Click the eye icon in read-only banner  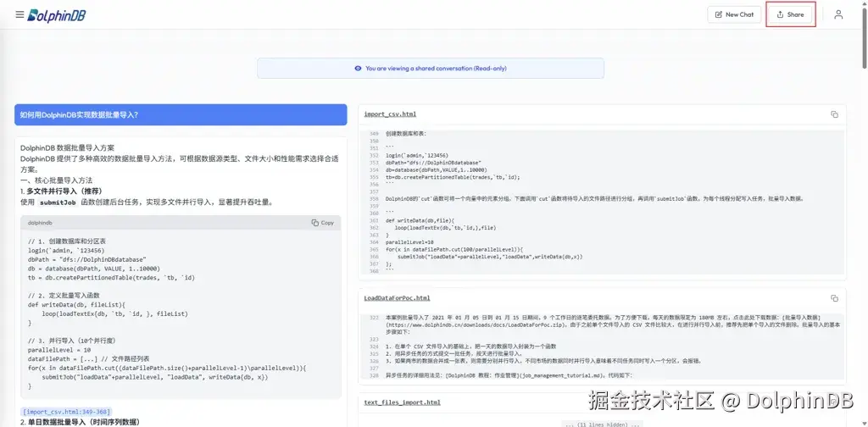pos(358,69)
